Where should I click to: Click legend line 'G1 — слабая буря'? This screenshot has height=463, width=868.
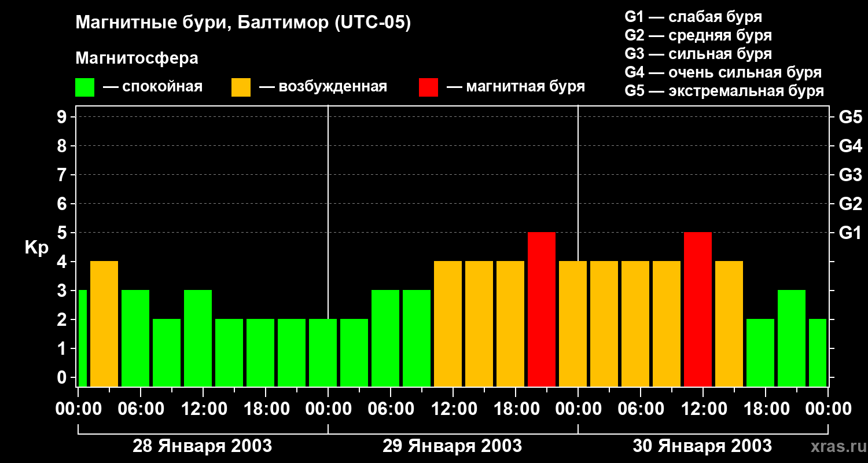click(693, 17)
